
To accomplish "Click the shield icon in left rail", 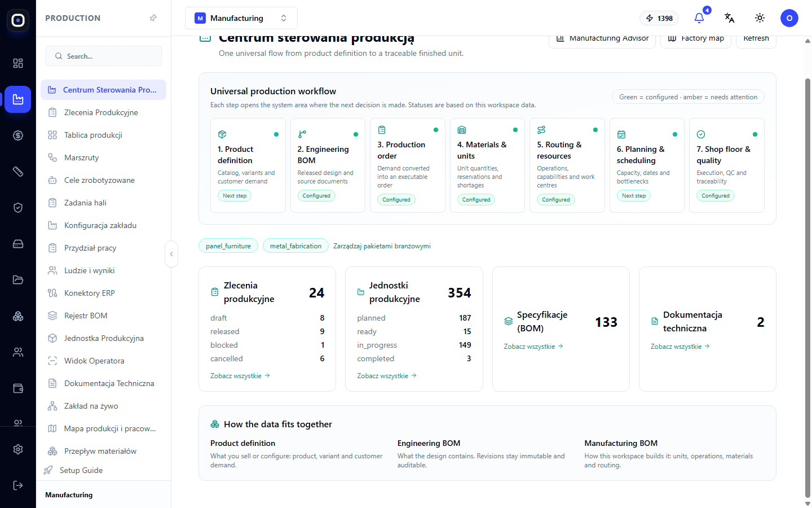I will pyautogui.click(x=18, y=208).
